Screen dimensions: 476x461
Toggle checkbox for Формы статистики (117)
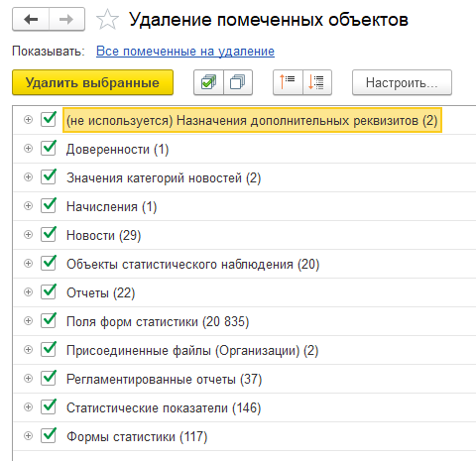pos(49,435)
